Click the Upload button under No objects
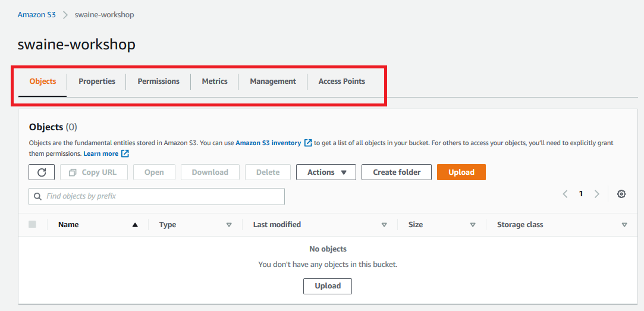 (328, 286)
